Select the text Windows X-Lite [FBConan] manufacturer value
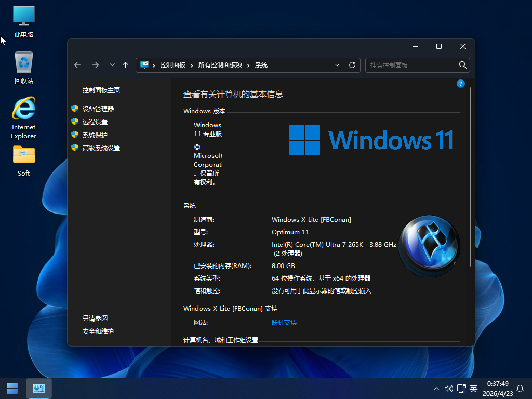The width and height of the screenshot is (532, 399). tap(311, 220)
